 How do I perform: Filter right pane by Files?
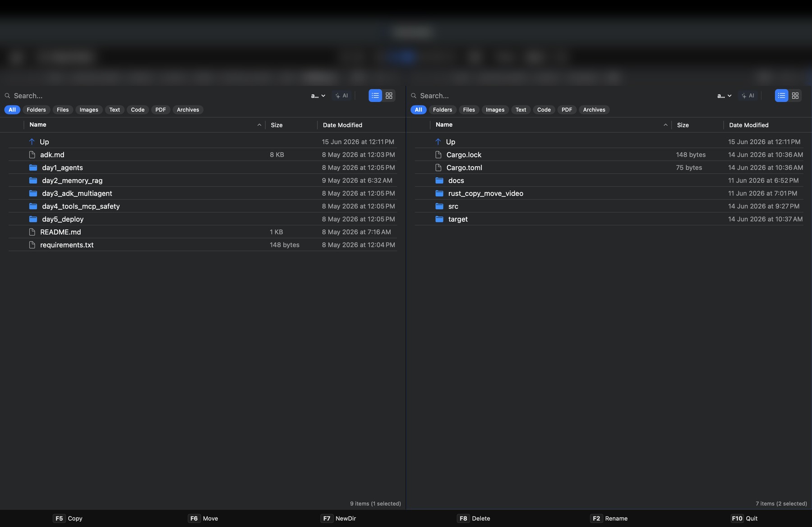[469, 110]
